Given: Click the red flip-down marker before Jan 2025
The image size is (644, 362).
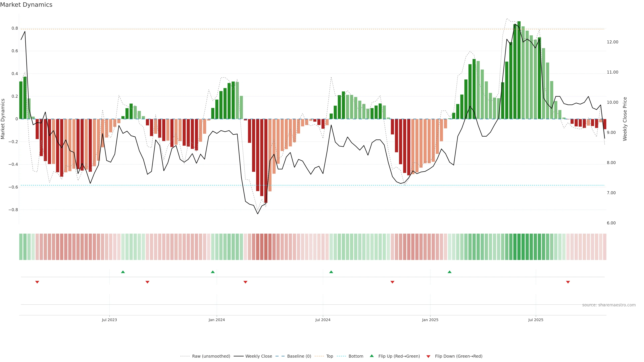Looking at the screenshot, I should point(392,282).
